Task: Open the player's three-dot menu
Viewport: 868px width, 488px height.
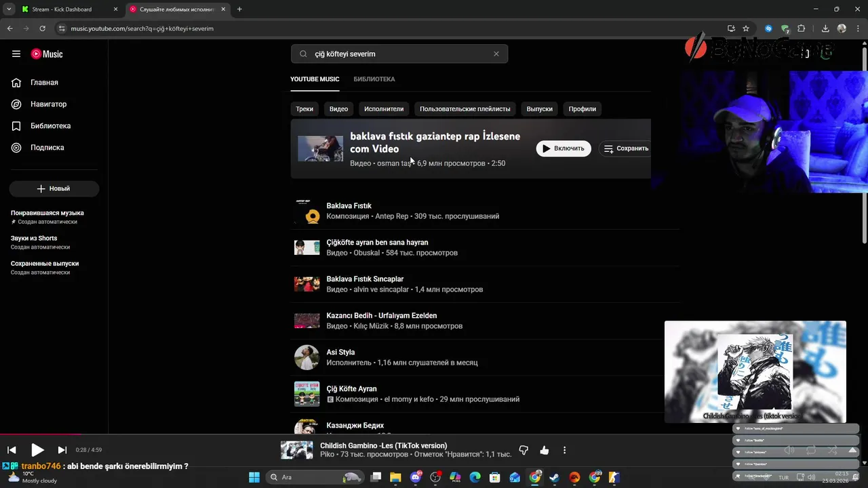Action: [564, 450]
